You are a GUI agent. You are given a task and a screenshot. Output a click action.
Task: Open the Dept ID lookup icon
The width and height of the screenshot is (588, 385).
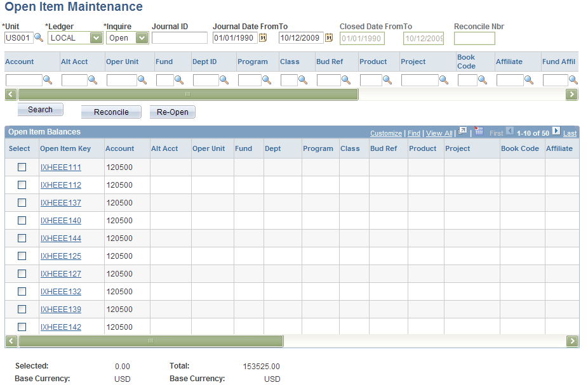point(223,81)
